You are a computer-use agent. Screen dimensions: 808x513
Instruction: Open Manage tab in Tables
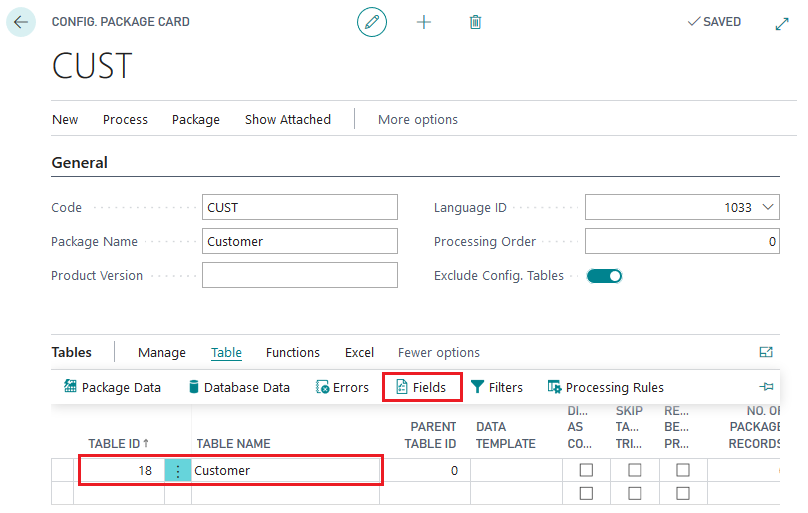162,352
